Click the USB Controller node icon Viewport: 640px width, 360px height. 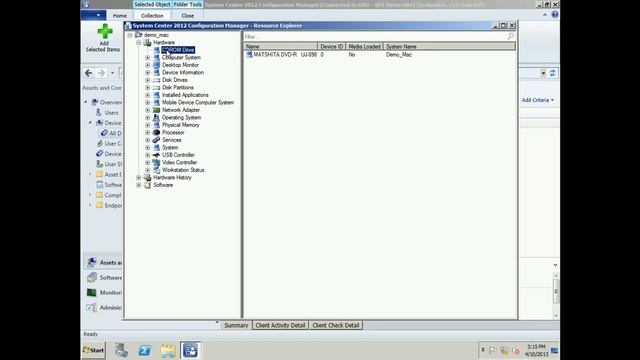(x=156, y=155)
